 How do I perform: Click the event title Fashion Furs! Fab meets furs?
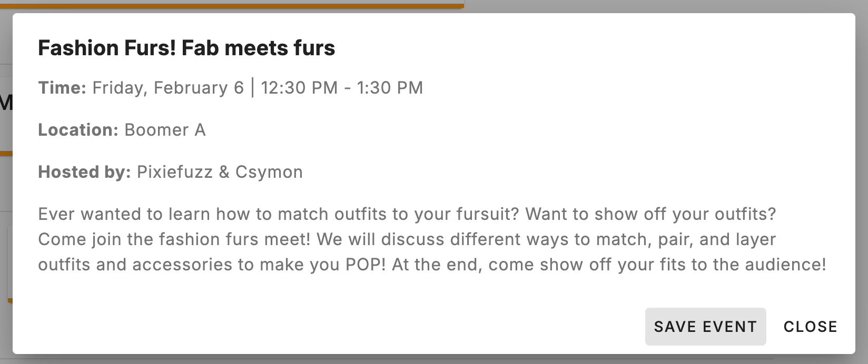point(186,48)
